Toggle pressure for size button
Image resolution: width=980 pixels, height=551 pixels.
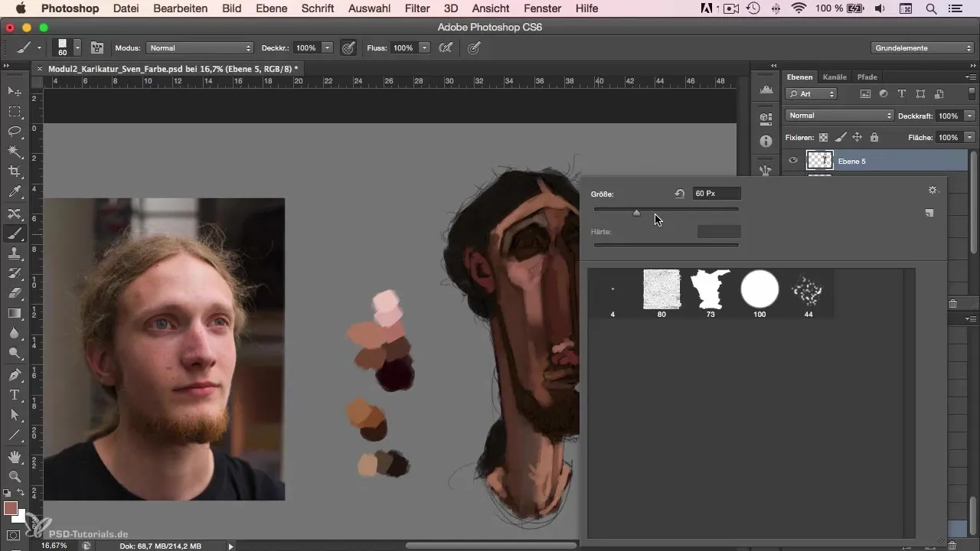tap(474, 47)
